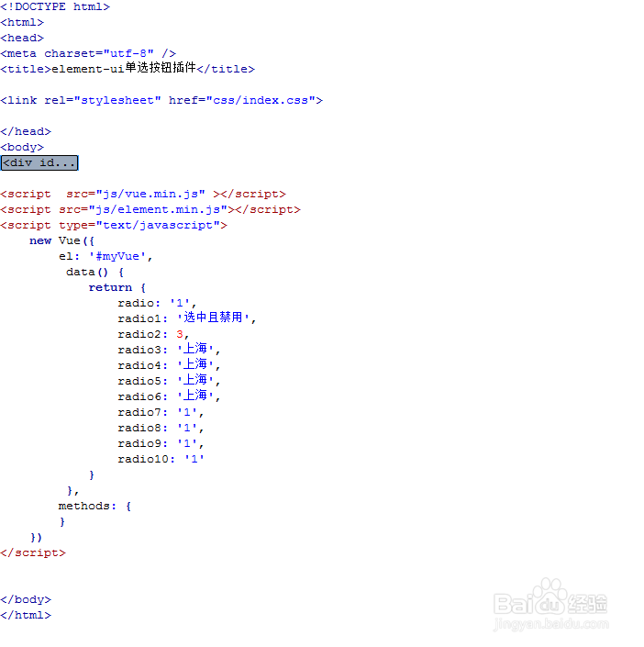644x647 pixels.
Task: Click the closing </body> tag
Action: pos(26,600)
